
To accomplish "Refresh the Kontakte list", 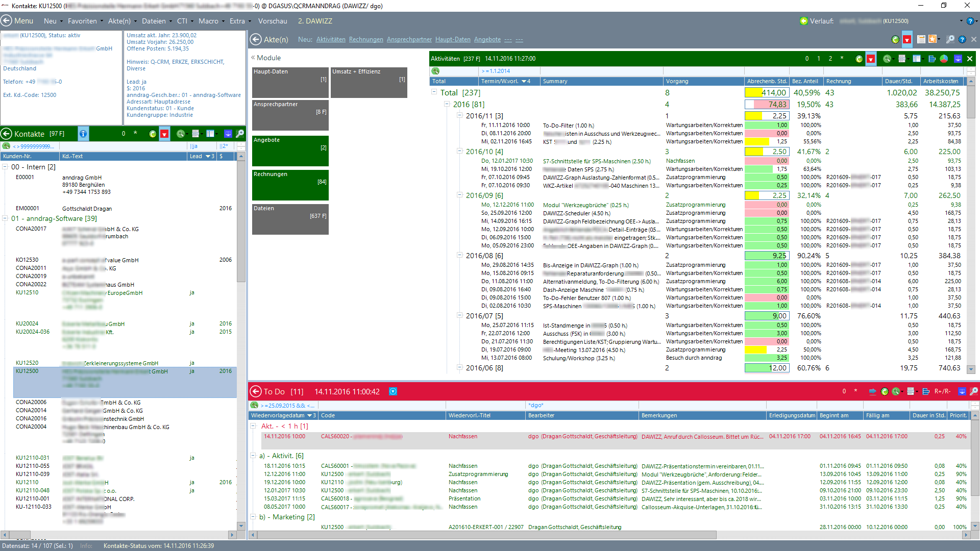I will (153, 134).
